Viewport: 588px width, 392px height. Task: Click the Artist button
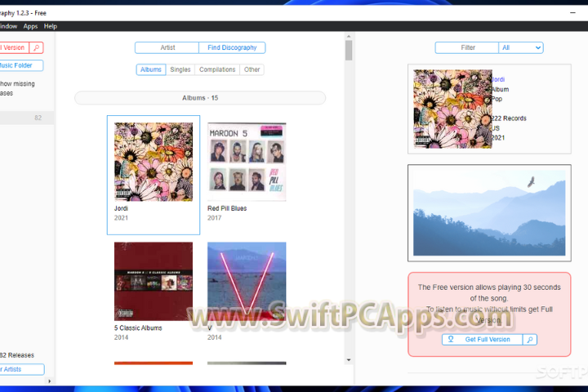167,47
